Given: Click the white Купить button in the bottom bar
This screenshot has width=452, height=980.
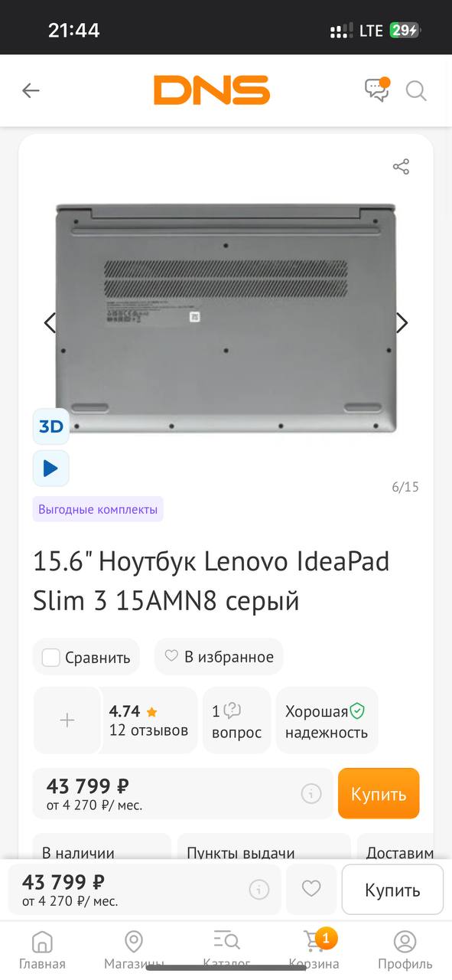Looking at the screenshot, I should 392,890.
